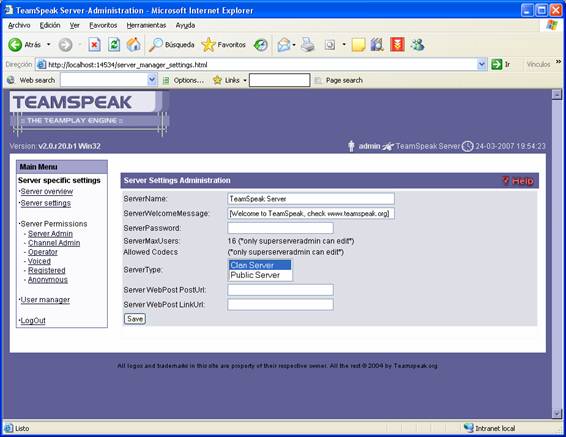Click the Options toolbar icon

(x=166, y=80)
